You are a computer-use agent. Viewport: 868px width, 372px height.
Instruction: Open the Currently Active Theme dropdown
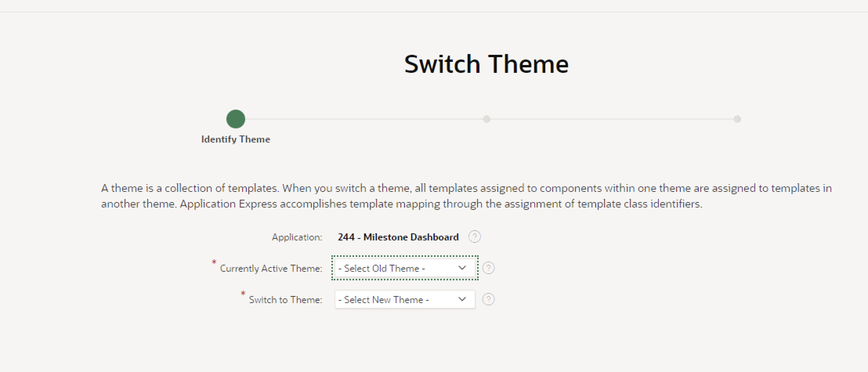click(404, 268)
